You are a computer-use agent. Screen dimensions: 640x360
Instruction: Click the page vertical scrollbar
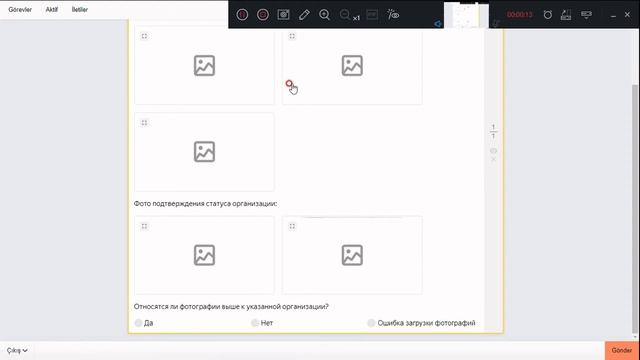635,208
